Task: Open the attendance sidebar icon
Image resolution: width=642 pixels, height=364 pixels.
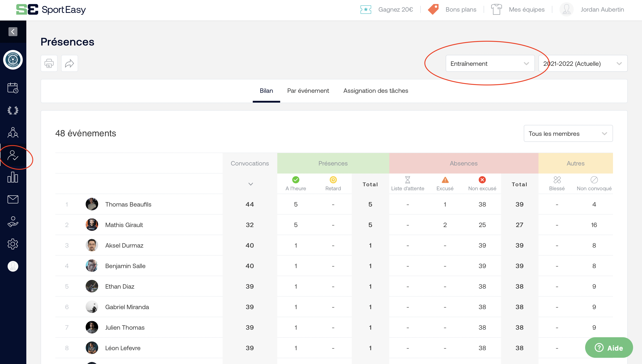Action: coord(13,155)
